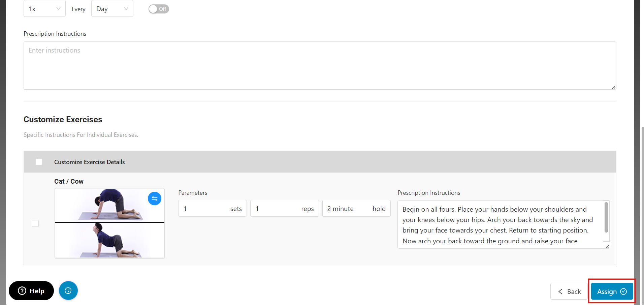Toggle the Off switch on
This screenshot has height=305, width=644.
coord(159,9)
